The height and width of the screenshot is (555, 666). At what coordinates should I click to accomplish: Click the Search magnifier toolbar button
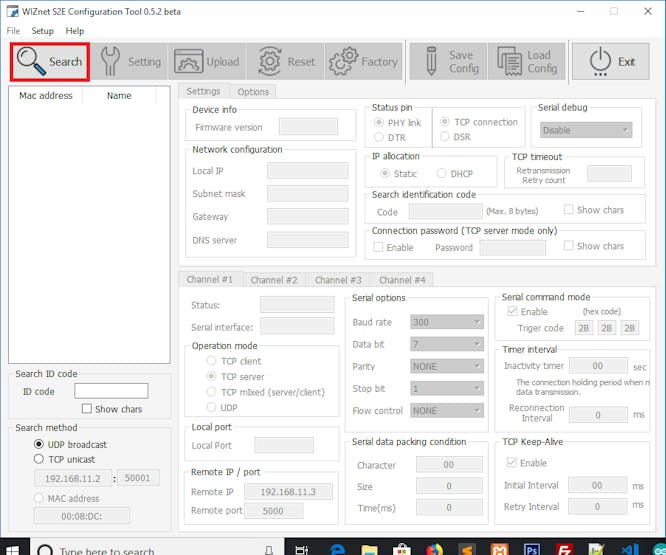click(x=50, y=62)
